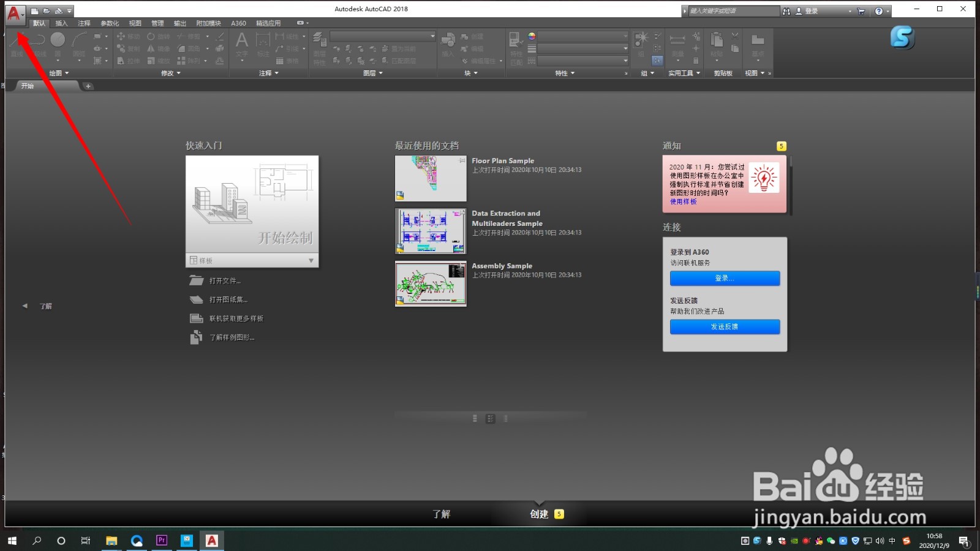
Task: Switch to the 管理 ribbon tab
Action: 157,23
